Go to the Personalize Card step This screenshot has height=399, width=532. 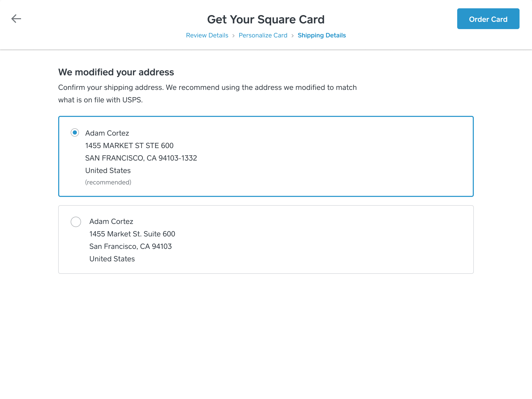coord(263,35)
